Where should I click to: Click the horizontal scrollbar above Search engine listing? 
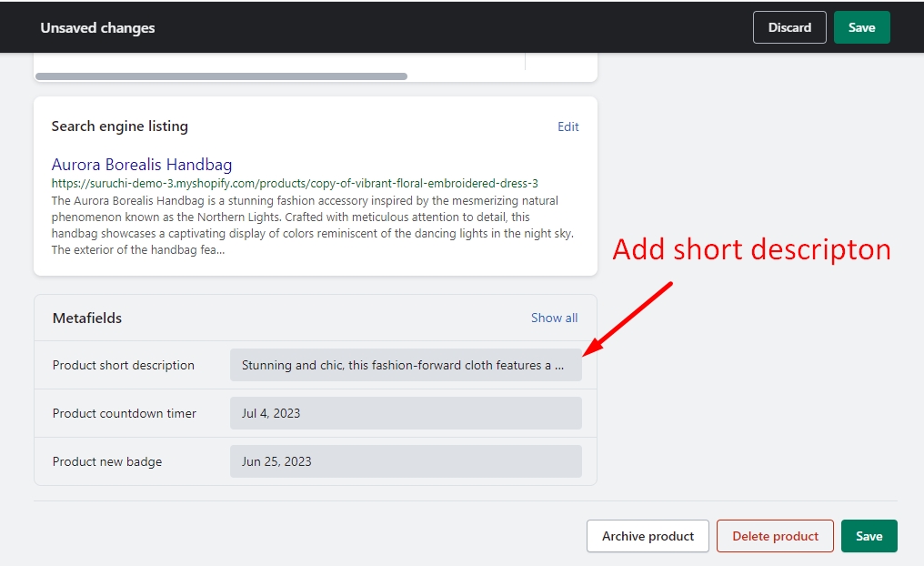coord(221,76)
